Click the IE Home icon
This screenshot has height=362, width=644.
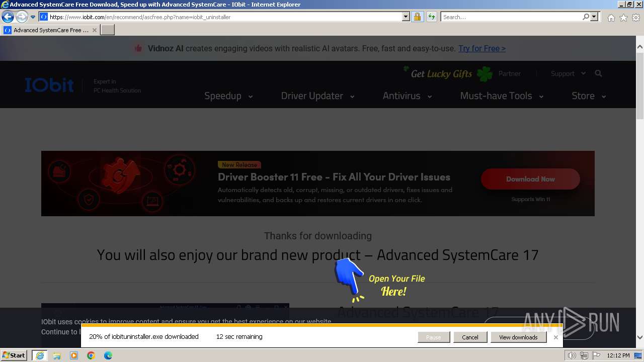[x=611, y=18]
